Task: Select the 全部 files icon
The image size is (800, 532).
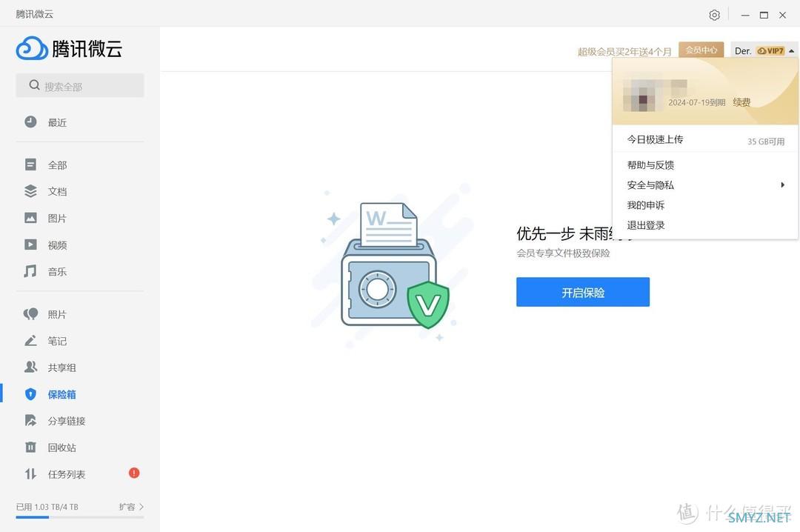Action: 30,164
